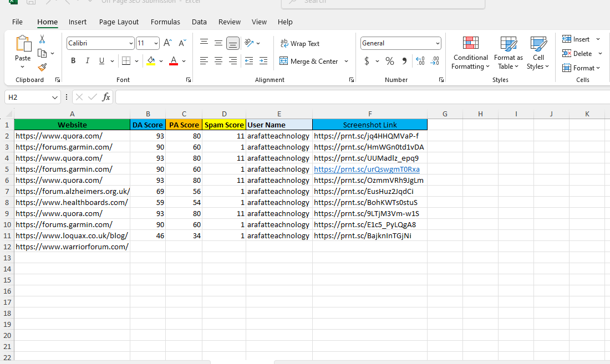Select cell A12 with warriorforum URL
The height and width of the screenshot is (364, 610).
[72, 247]
